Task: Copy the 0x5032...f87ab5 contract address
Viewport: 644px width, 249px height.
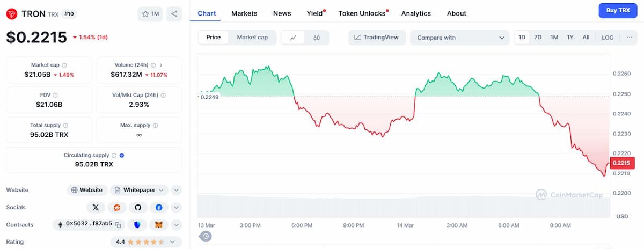Action: point(118,224)
